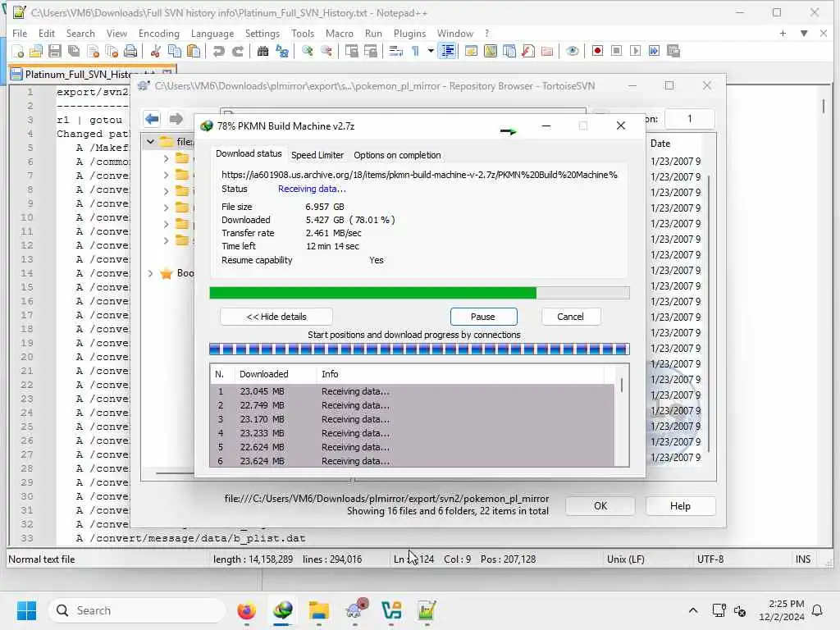Toggle INS insert mode in status bar
Image resolution: width=840 pixels, height=630 pixels.
click(x=802, y=559)
